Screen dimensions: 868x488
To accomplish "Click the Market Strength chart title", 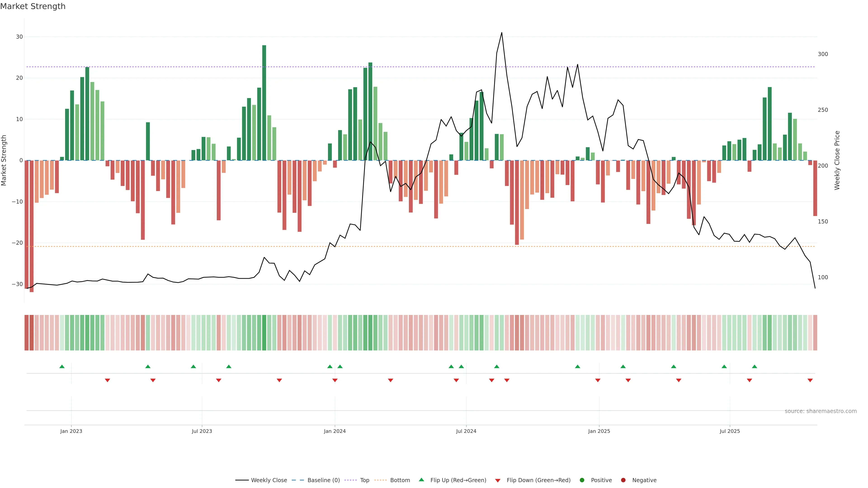I will tap(33, 6).
